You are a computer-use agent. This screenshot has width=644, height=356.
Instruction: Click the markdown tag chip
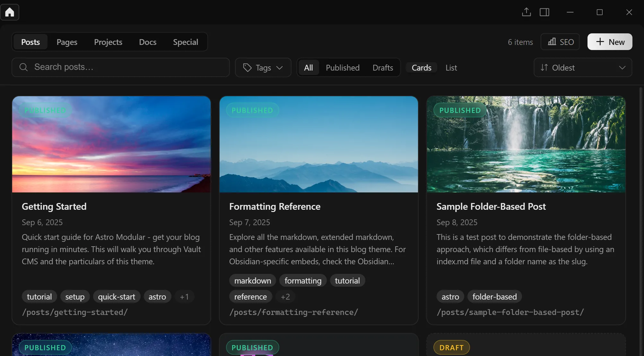point(253,281)
